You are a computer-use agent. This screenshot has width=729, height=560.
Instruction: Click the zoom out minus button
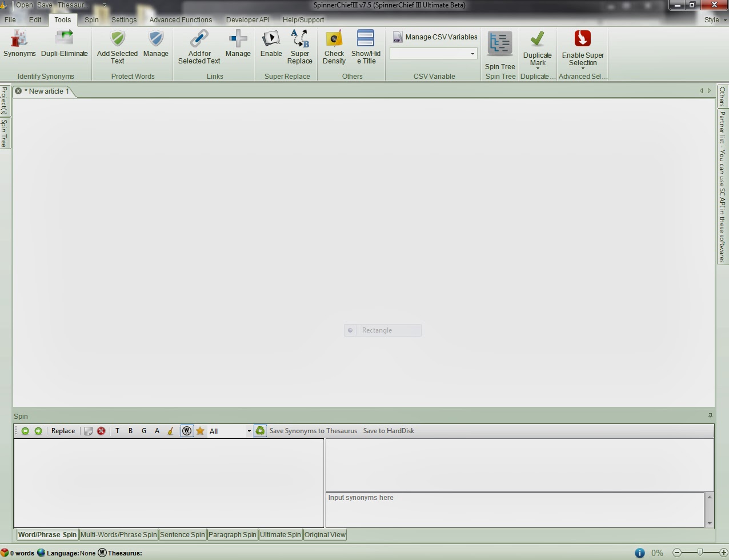[x=677, y=553]
